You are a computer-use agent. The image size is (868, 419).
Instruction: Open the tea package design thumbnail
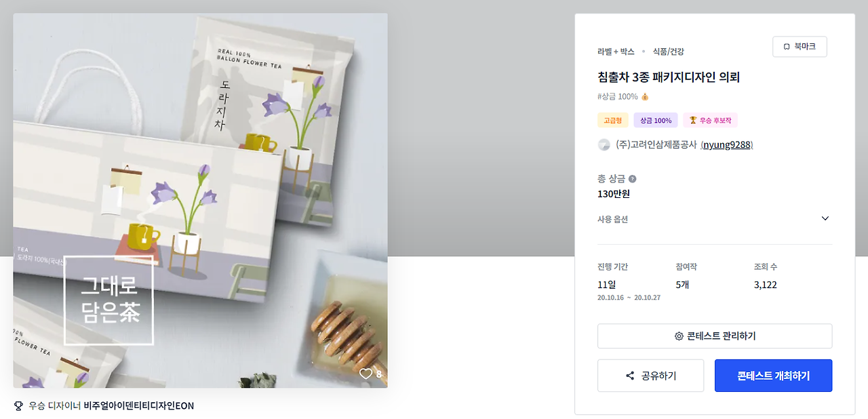click(200, 201)
